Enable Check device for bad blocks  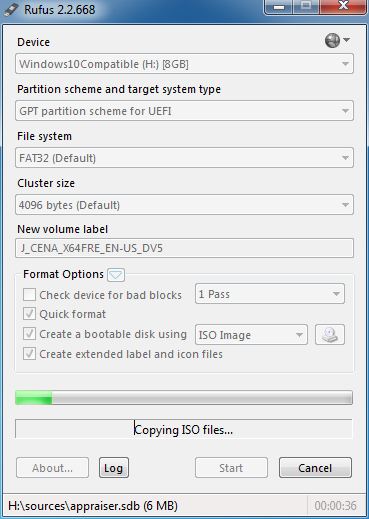pyautogui.click(x=29, y=295)
